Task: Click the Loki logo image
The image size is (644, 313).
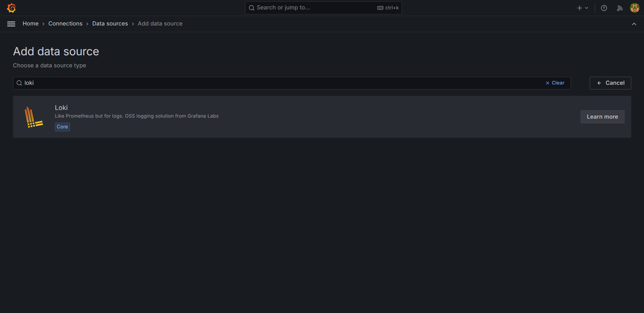Action: click(34, 117)
